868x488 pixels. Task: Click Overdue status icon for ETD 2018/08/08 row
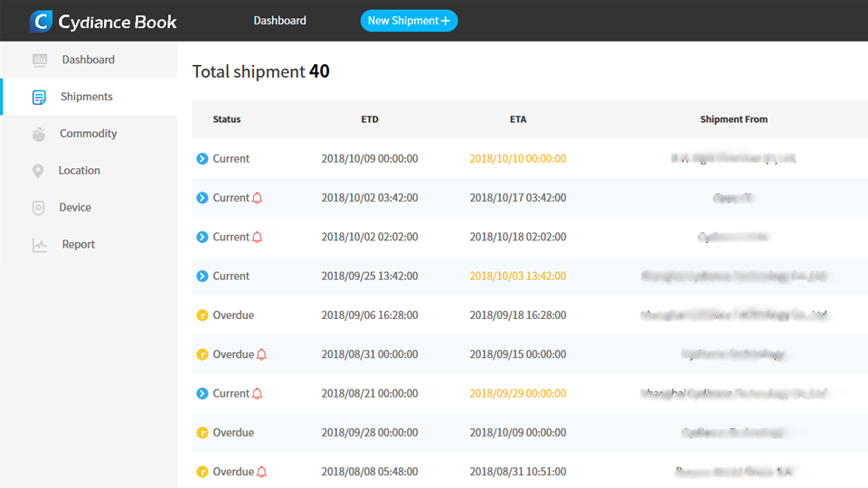pyautogui.click(x=202, y=472)
